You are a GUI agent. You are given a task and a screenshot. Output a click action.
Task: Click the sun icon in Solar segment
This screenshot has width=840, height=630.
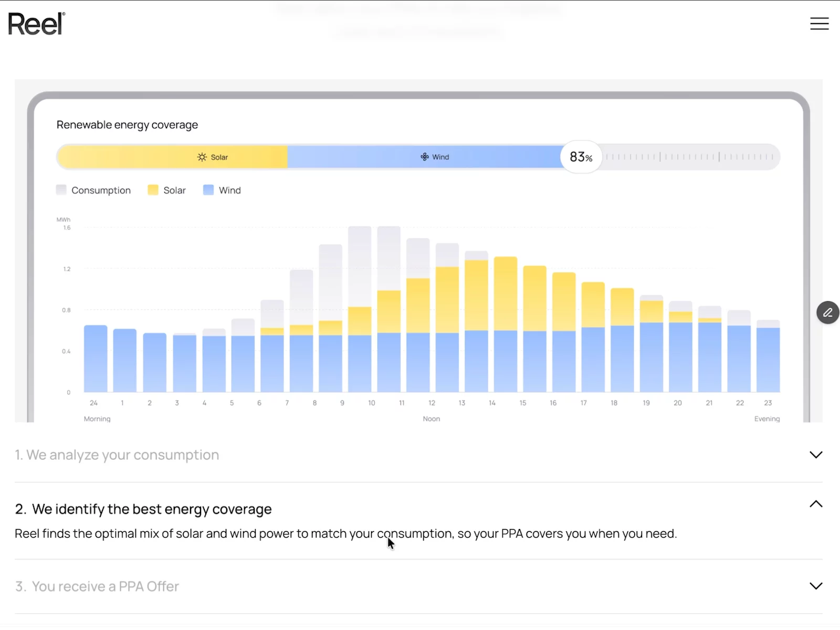coord(202,157)
